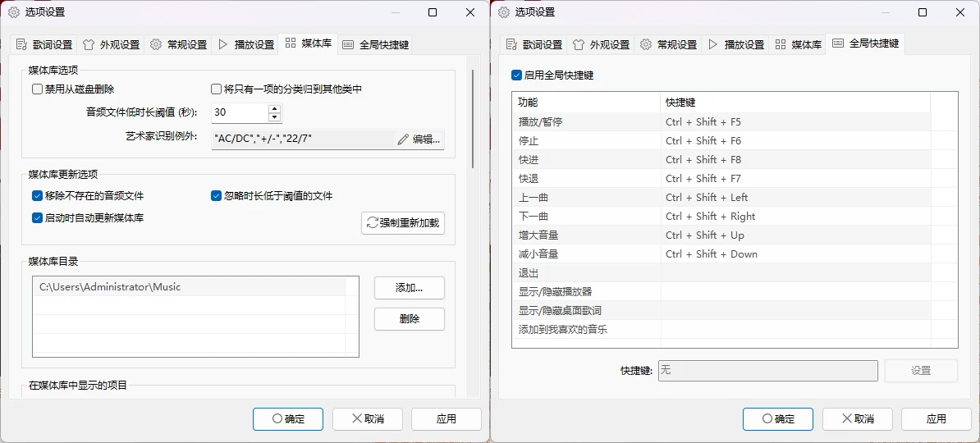Viewport: 980px width, 443px height.
Task: Select 全局快捷键 tab in right window
Action: coord(866,43)
